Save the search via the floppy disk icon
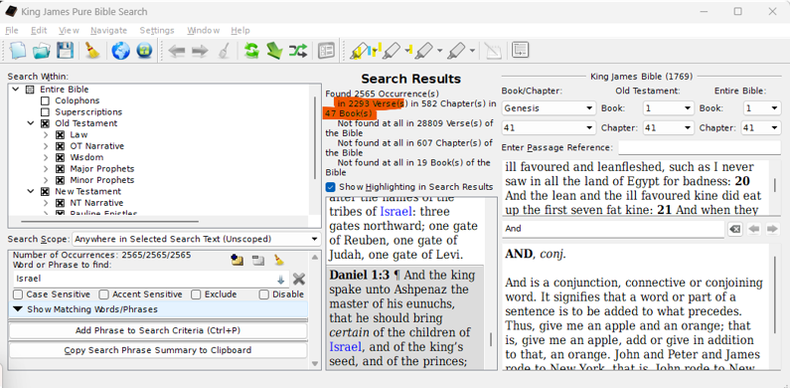The width and height of the screenshot is (790, 388). 65,51
